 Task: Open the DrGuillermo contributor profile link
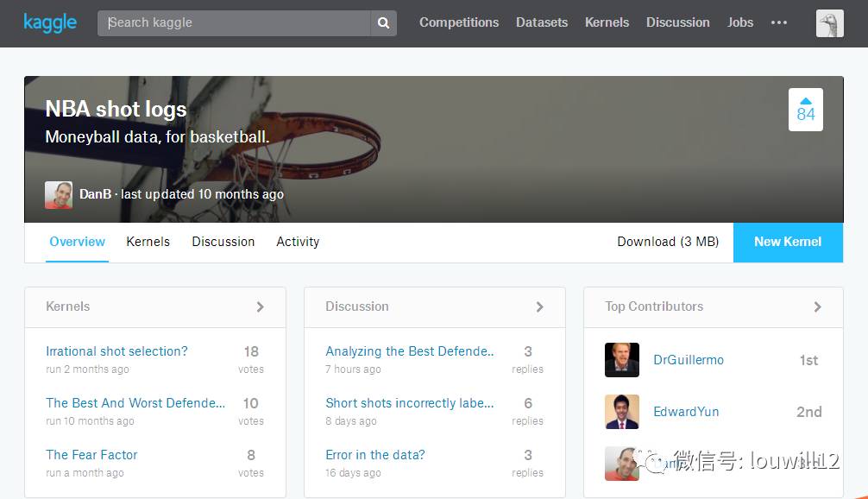click(x=688, y=360)
